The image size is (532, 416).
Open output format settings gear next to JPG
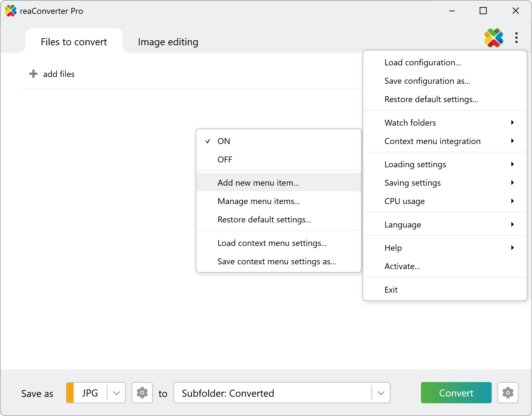point(142,393)
